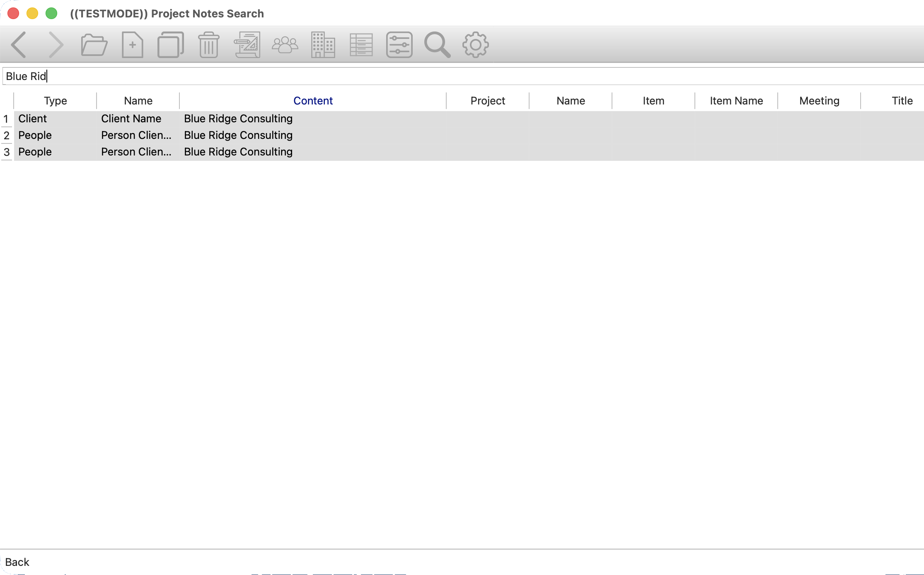Select Blue Ridge Consulting in row 3
This screenshot has width=924, height=575.
click(313, 152)
